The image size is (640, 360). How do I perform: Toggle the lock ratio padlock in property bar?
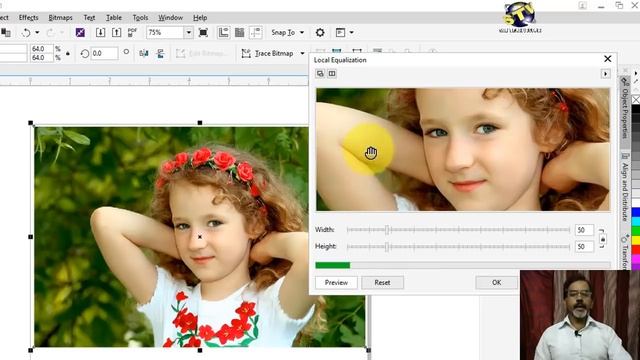(68, 53)
